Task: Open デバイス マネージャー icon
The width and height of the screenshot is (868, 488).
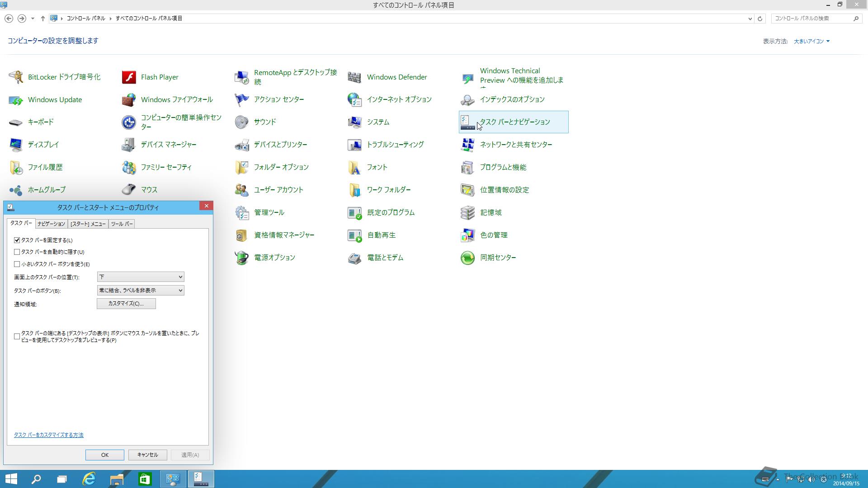Action: pyautogui.click(x=129, y=145)
